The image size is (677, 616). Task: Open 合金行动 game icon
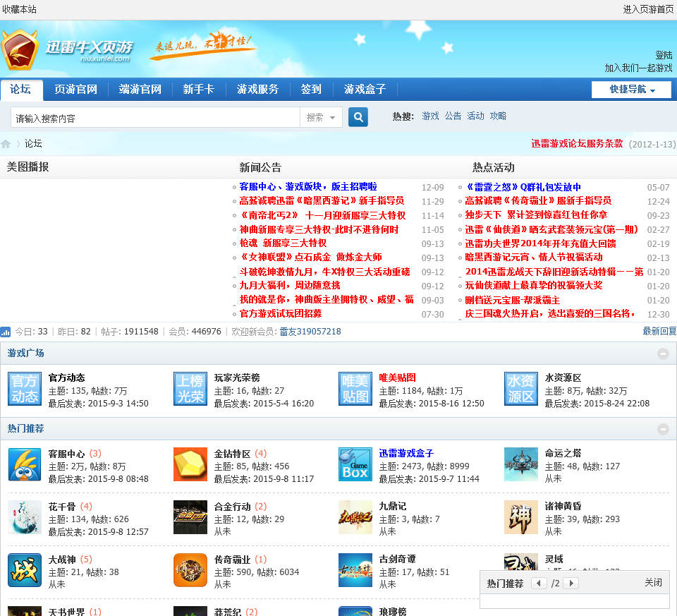pyautogui.click(x=190, y=517)
